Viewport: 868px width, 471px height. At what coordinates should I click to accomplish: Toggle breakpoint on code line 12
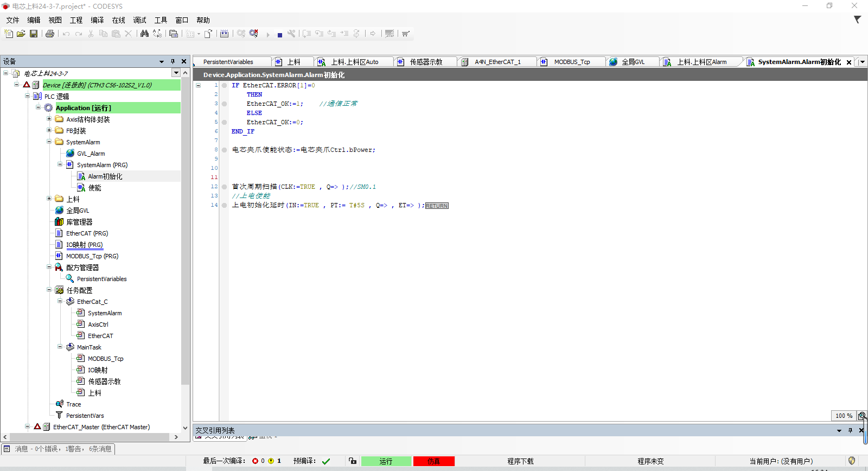(224, 187)
